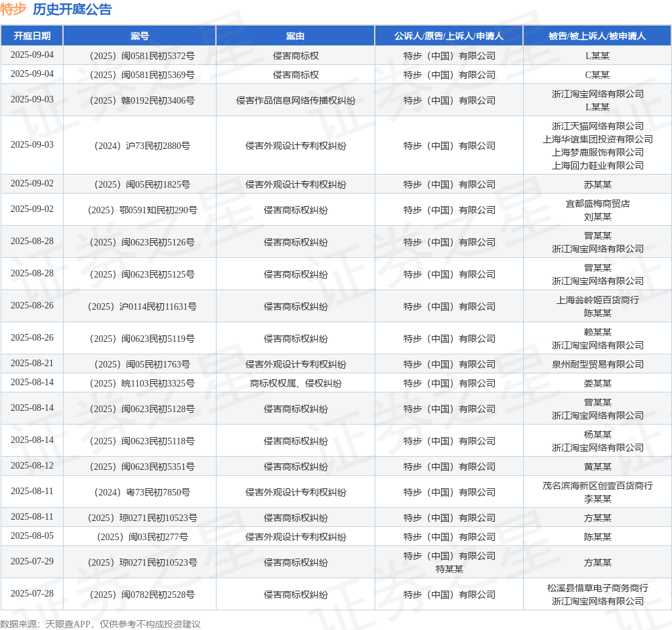The height and width of the screenshot is (630, 672).
Task: Click date cell 2025-08-21
Action: tap(32, 363)
